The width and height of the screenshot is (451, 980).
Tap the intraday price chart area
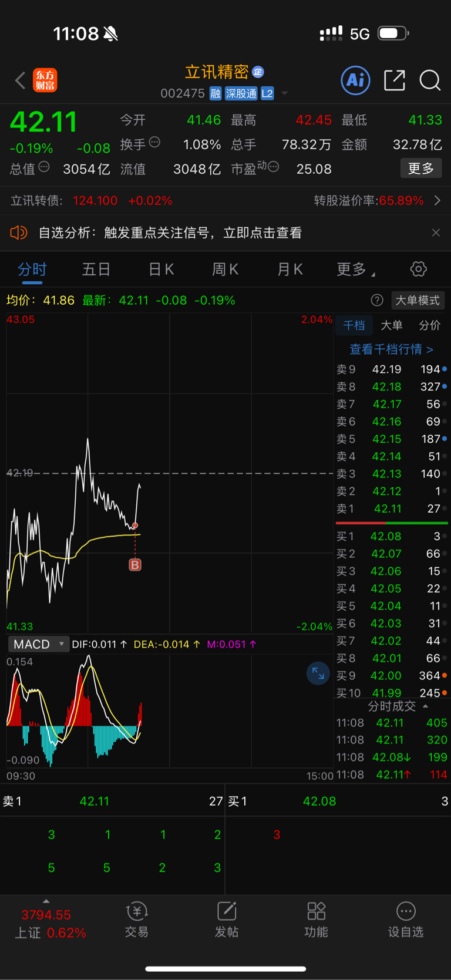tap(170, 473)
